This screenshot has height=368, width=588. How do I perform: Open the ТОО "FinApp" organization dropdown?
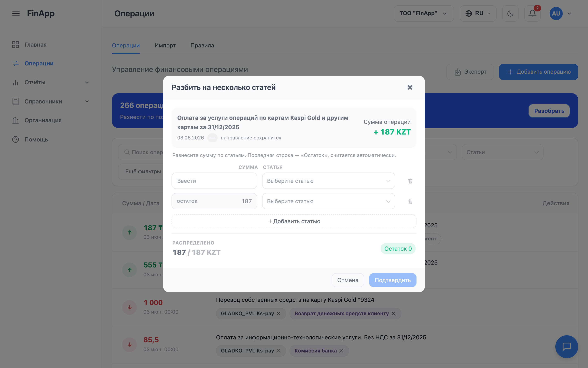(423, 13)
